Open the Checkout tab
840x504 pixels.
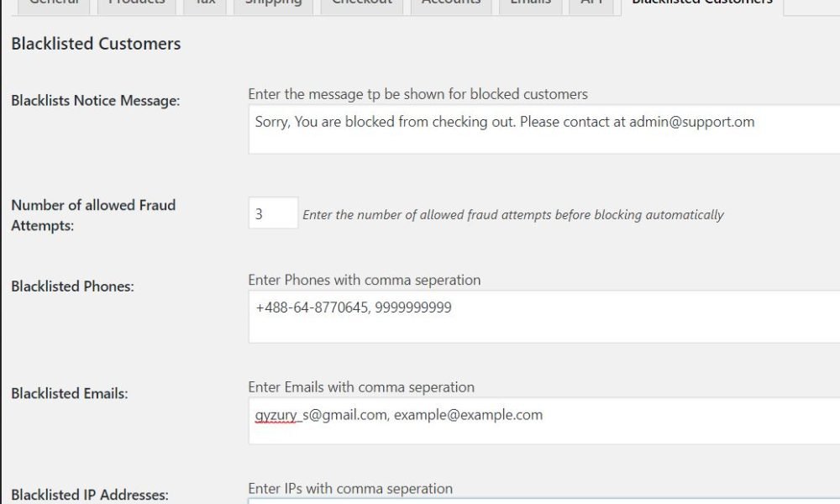pos(361,5)
